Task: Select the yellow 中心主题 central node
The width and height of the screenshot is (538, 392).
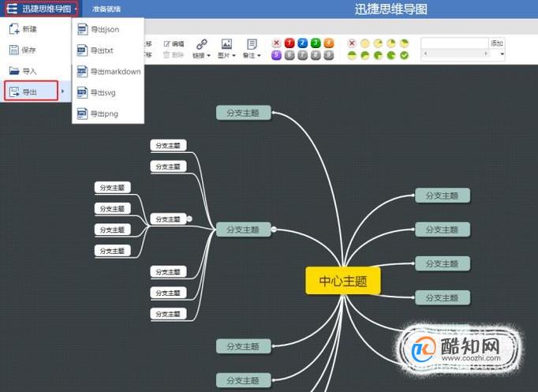Action: (x=343, y=281)
